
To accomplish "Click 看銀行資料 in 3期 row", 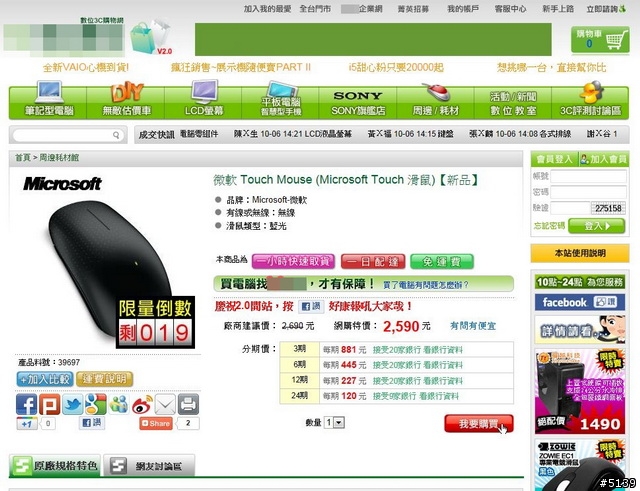I will point(443,350).
